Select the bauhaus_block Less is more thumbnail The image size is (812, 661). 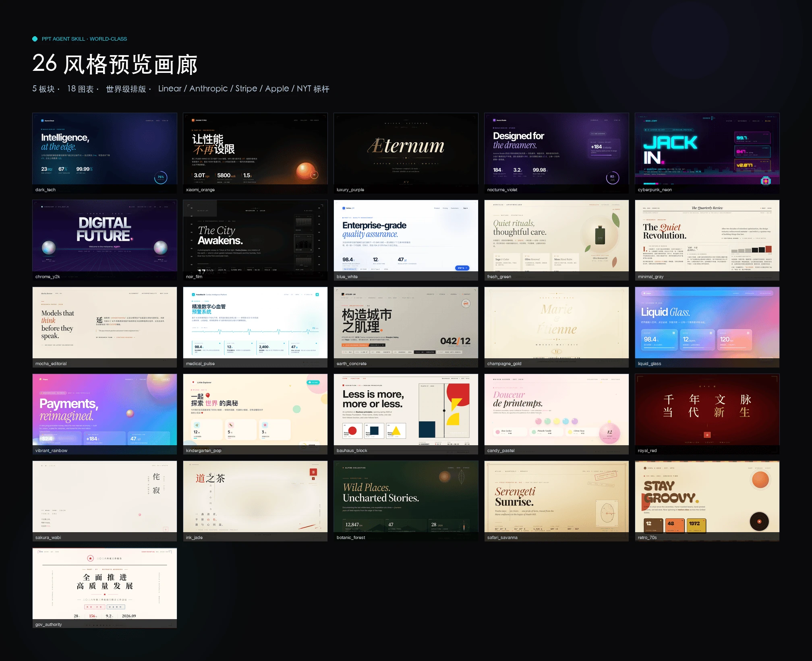406,414
